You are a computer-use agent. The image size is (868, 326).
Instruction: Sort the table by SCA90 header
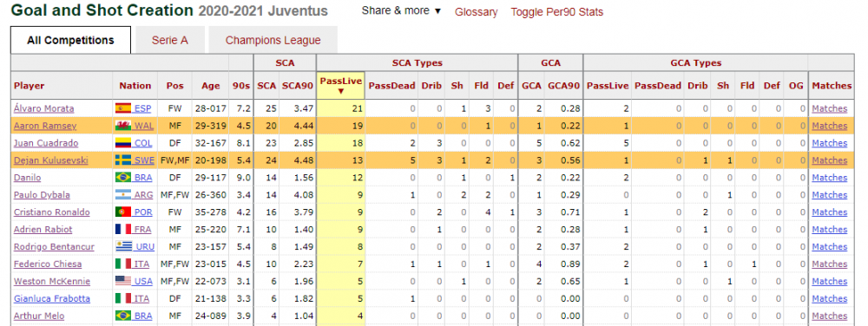click(298, 86)
